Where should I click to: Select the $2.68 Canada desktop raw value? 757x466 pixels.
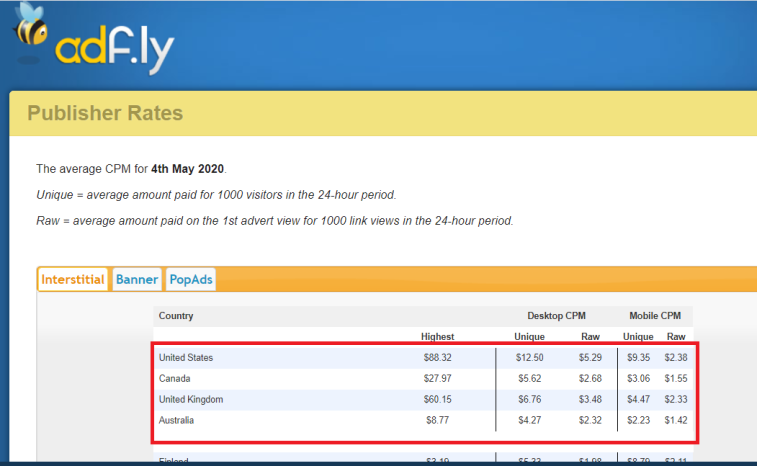(590, 379)
